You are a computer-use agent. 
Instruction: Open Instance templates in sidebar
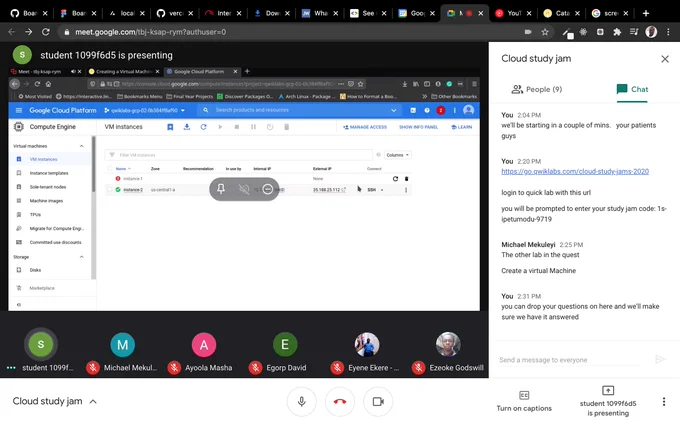pyautogui.click(x=49, y=173)
